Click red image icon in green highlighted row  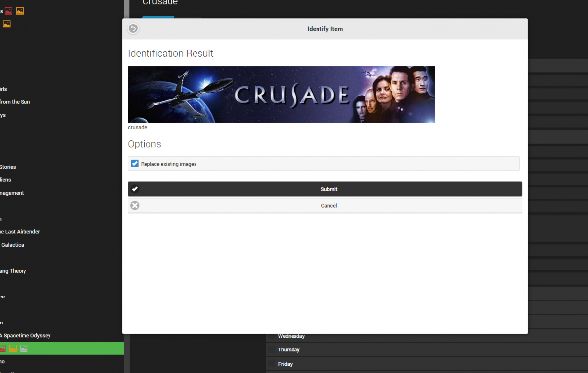point(2,348)
